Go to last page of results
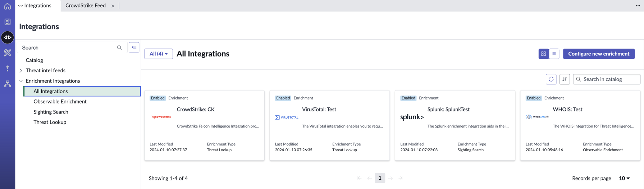 click(x=401, y=178)
